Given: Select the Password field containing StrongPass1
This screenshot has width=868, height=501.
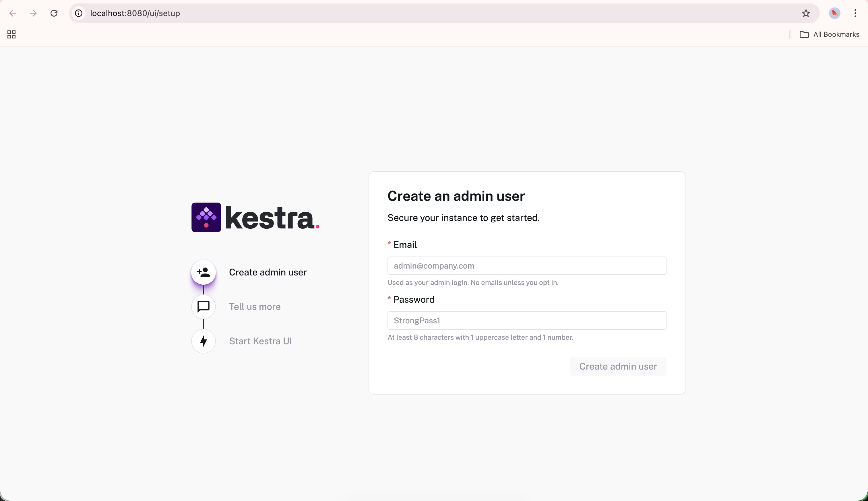Looking at the screenshot, I should point(527,320).
